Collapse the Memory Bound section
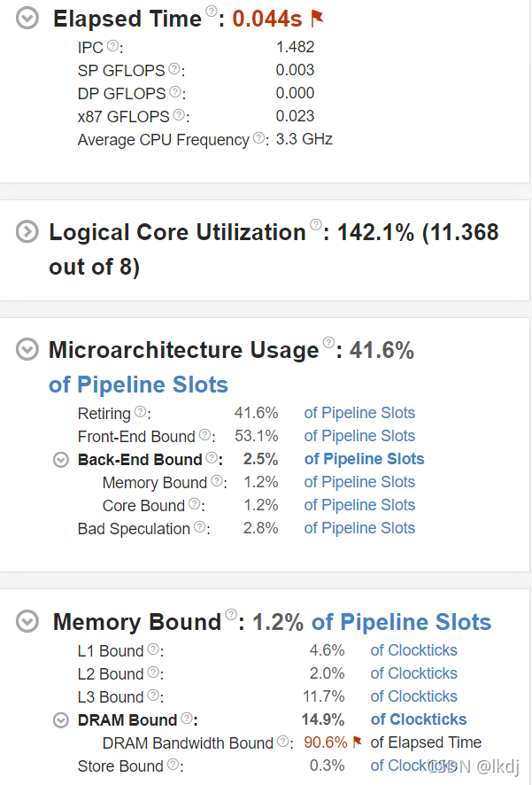The height and width of the screenshot is (785, 532). 27,621
